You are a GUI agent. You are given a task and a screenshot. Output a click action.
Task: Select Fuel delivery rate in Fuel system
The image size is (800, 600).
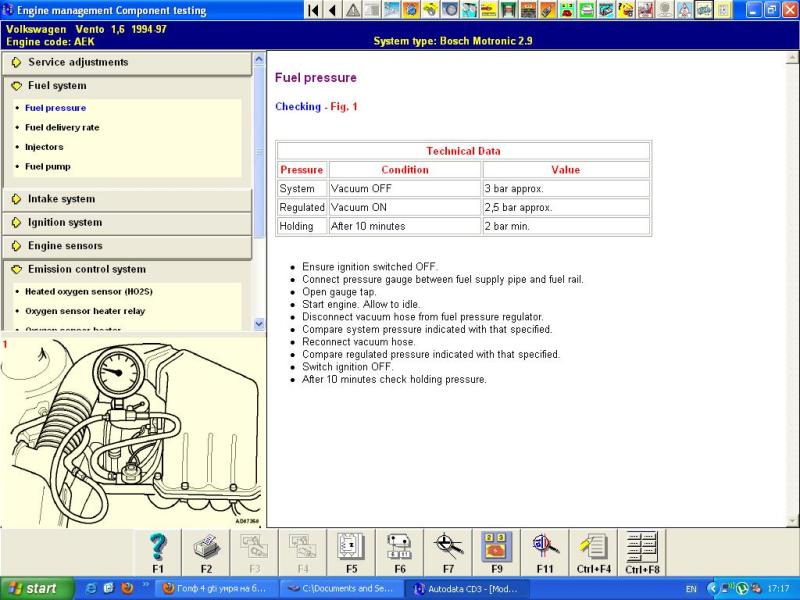click(x=62, y=127)
